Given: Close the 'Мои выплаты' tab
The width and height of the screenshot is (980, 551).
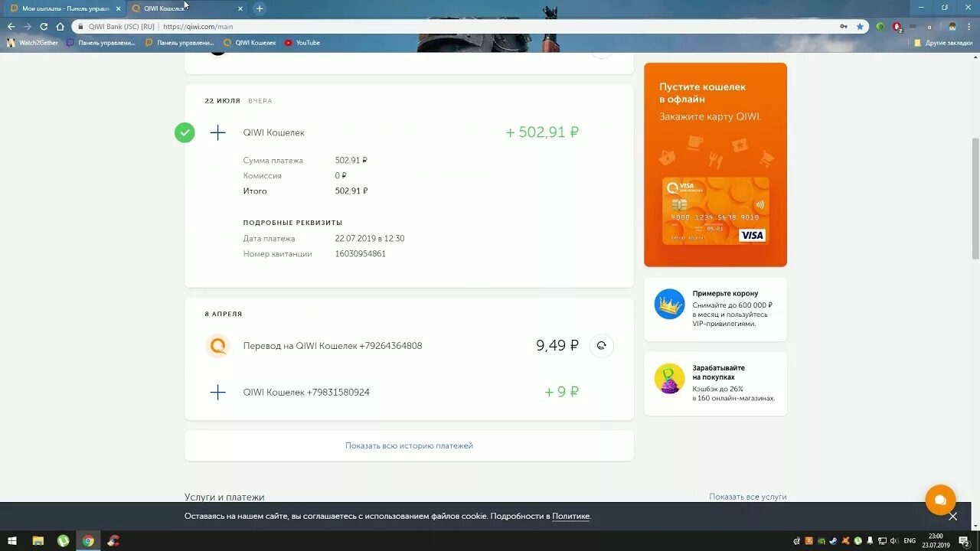Looking at the screenshot, I should click(118, 8).
